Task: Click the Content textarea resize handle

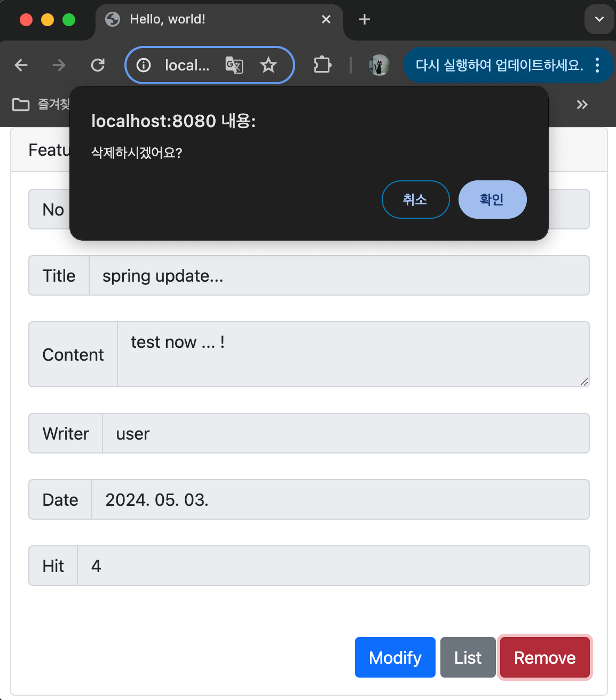Action: coord(584,381)
